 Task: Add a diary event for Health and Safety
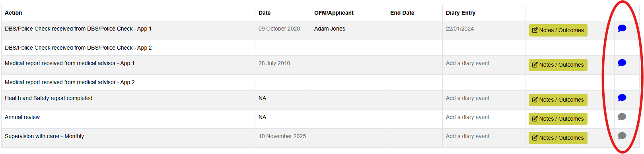pos(467,98)
